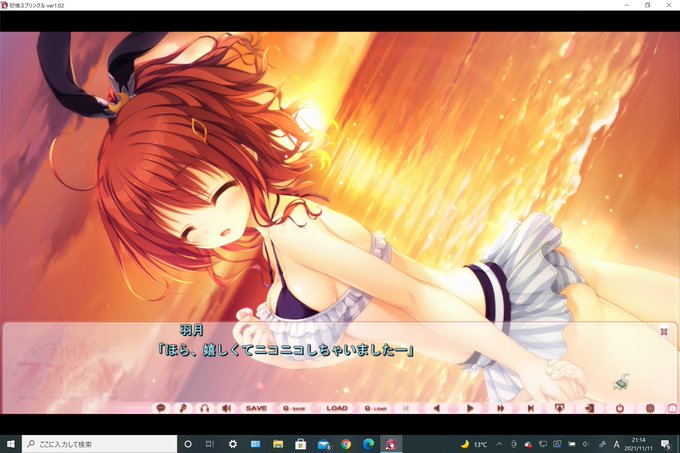Open the clock showing 21:14
Viewport: 680px width, 453px height.
pos(638,444)
